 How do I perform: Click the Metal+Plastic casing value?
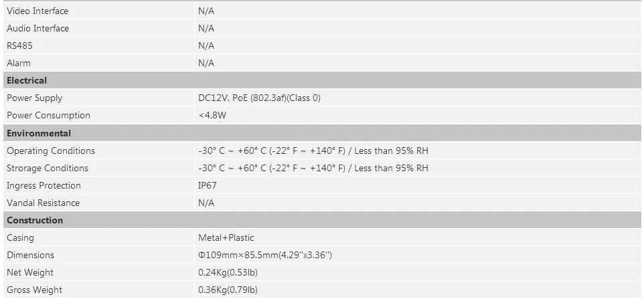click(x=226, y=237)
